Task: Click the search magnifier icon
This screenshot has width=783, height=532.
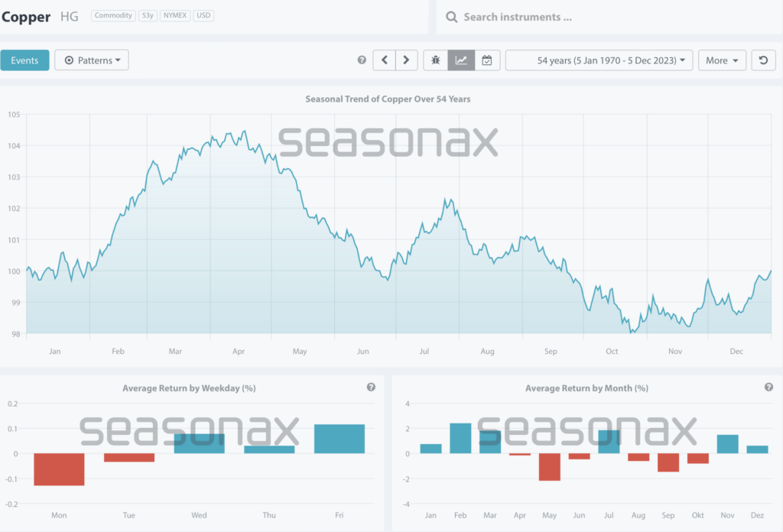Action: 451,17
